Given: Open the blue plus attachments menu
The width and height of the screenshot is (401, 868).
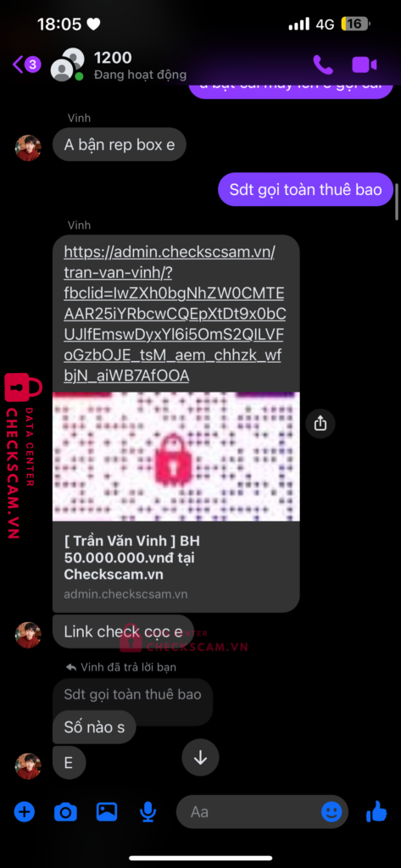Looking at the screenshot, I should point(24,812).
